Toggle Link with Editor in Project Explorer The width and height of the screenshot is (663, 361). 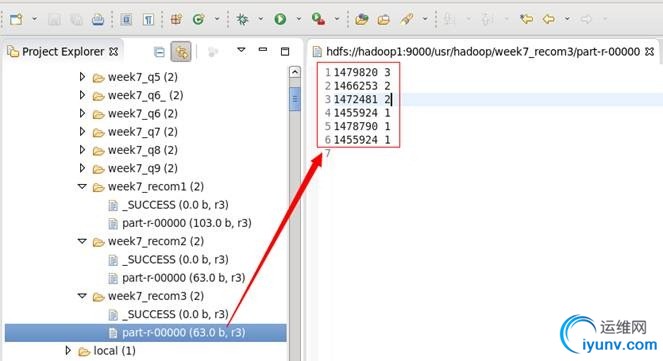pos(181,52)
